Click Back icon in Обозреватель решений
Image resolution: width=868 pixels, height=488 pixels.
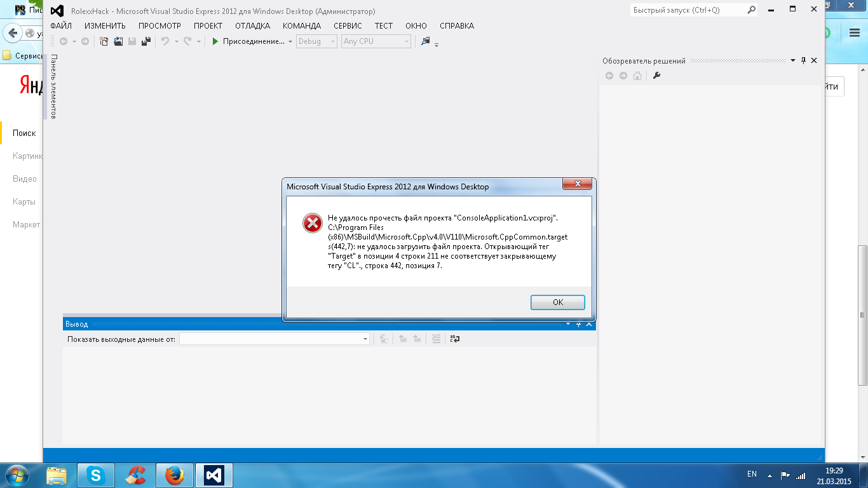tap(609, 76)
